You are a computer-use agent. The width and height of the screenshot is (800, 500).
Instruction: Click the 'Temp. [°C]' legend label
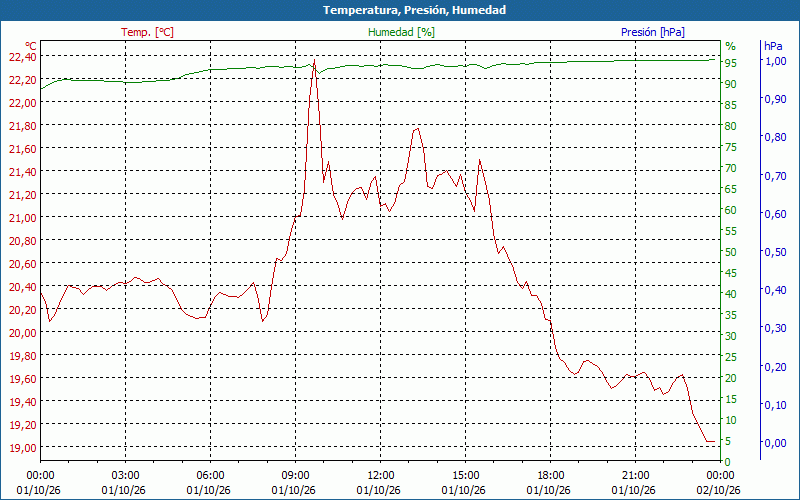point(147,32)
